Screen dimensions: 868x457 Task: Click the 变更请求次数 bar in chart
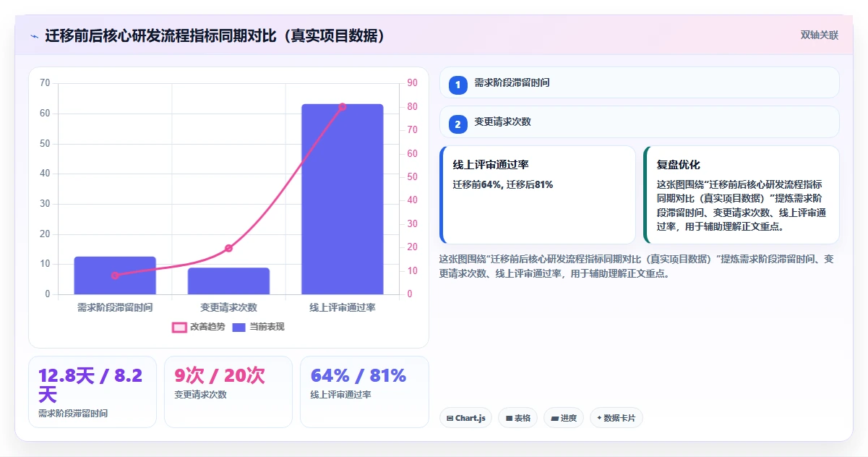tap(228, 281)
